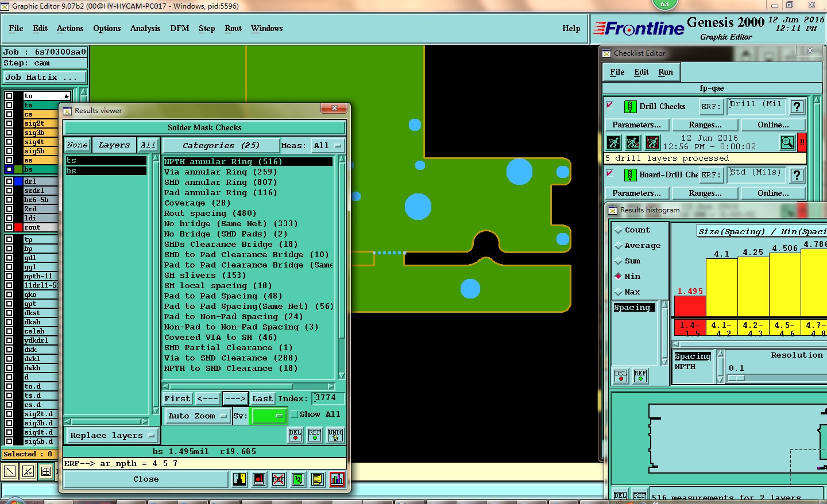Click the 1.495 red histogram bar
The image size is (827, 504).
pyautogui.click(x=690, y=307)
